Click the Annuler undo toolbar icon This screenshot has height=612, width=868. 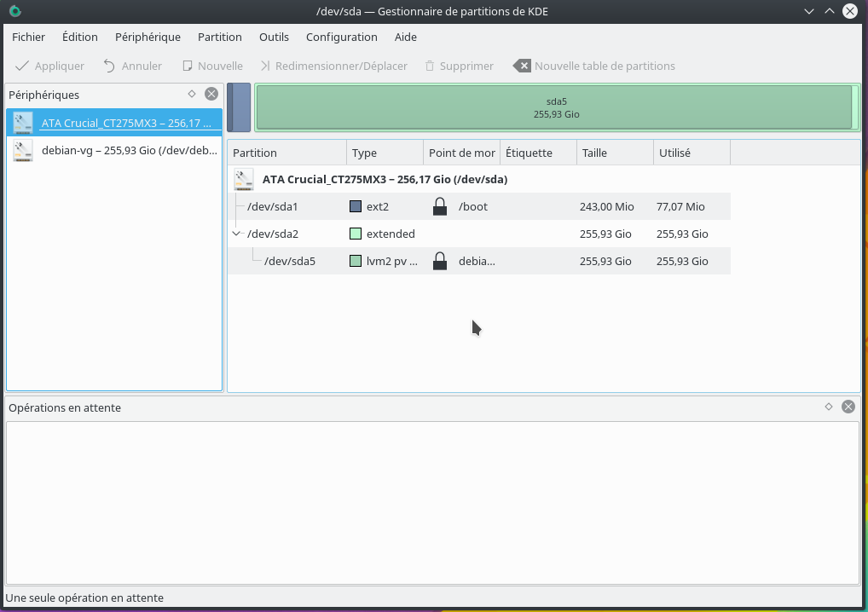point(109,66)
